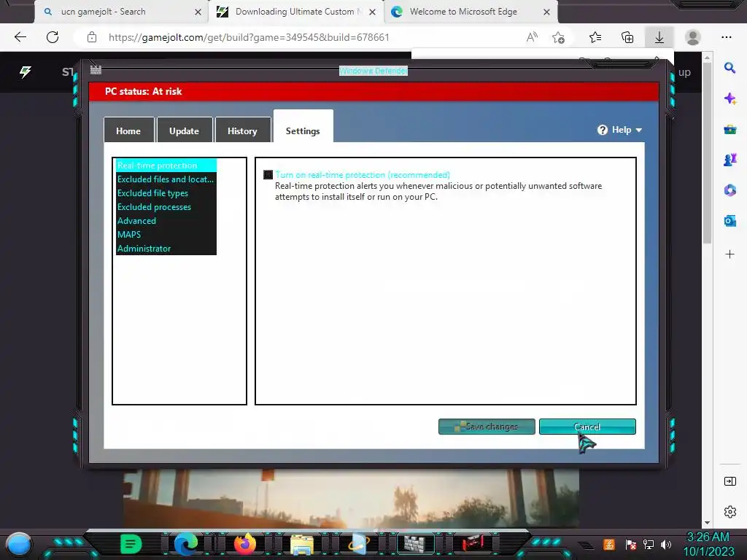Viewport: 747px width, 560px height.
Task: Open Edge Settings and more menu
Action: pos(727,37)
